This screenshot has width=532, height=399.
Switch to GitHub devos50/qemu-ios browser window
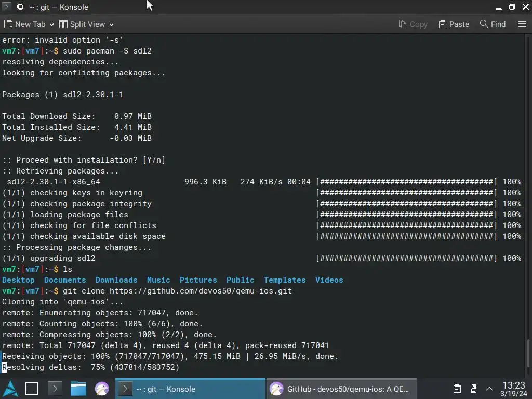point(341,389)
